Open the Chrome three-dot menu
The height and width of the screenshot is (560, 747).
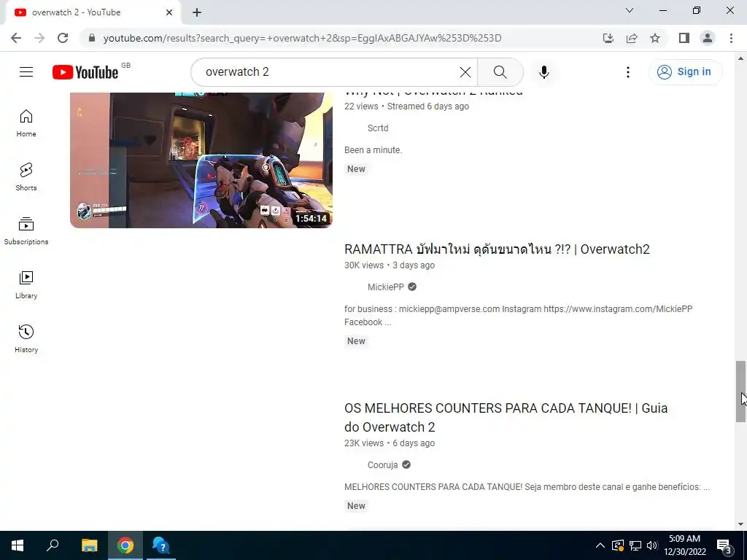tap(731, 38)
